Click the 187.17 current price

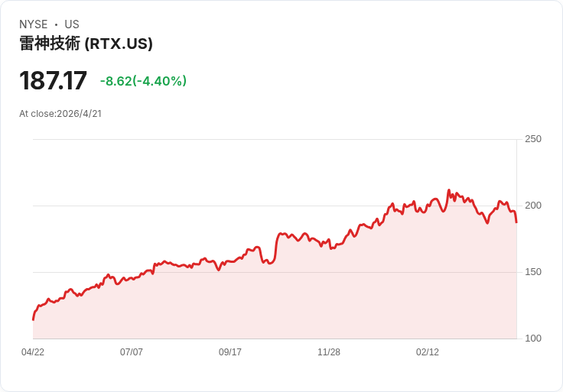(54, 81)
